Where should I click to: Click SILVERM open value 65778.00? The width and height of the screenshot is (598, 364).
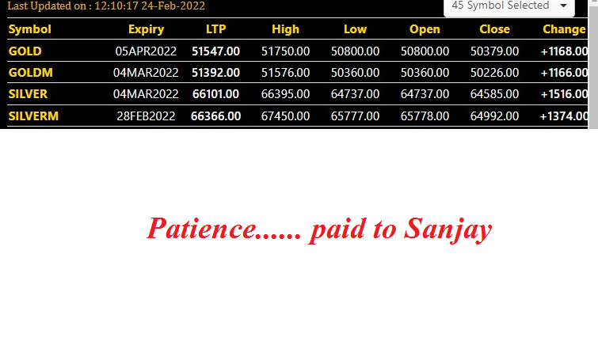click(x=425, y=116)
